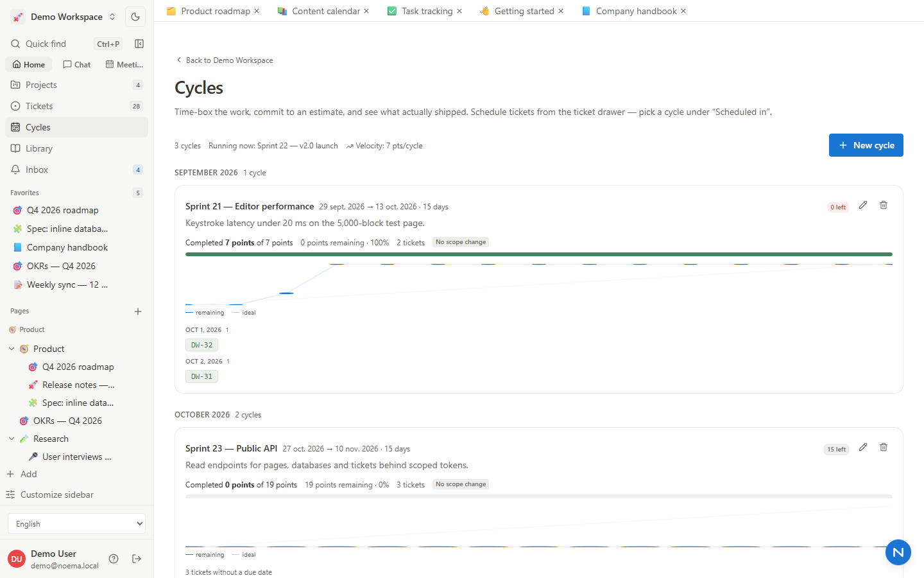Open the Chat tab in sidebar
This screenshot has height=578, width=924.
77,64
